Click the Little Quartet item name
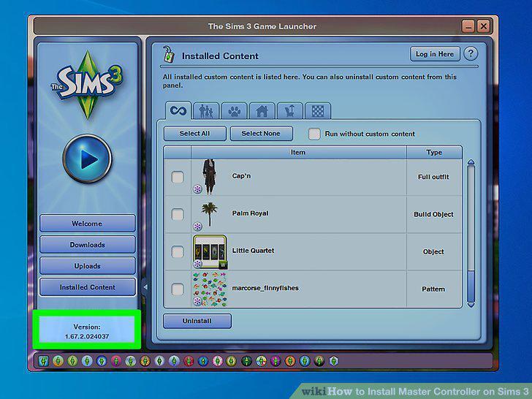This screenshot has height=399, width=532. [x=253, y=251]
